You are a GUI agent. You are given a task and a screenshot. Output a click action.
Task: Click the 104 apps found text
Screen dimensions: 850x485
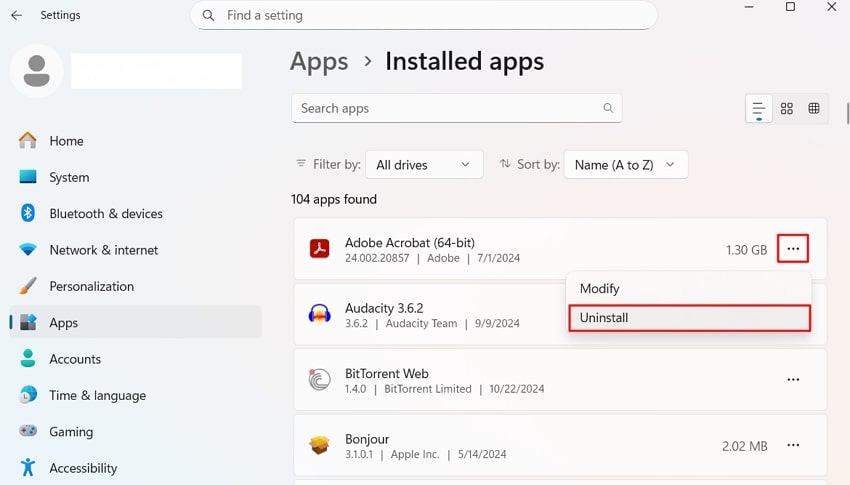(x=333, y=199)
